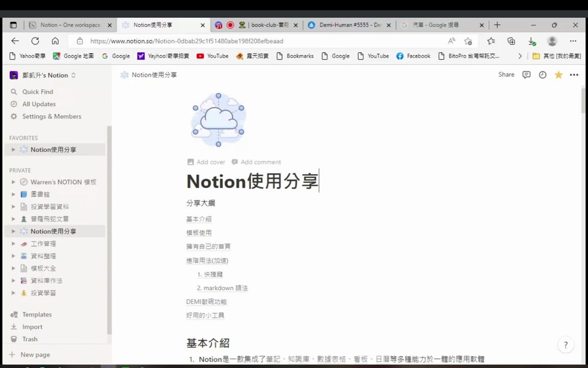Click the Share button
Screen dimensions: 588x368
coord(506,75)
